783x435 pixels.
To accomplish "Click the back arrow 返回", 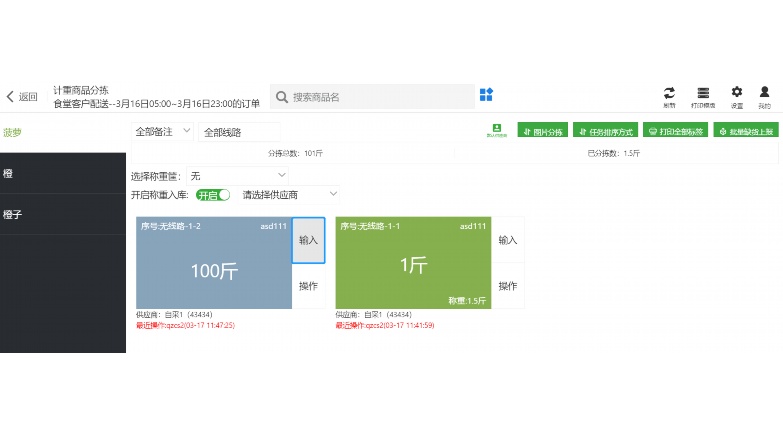I will (22, 96).
